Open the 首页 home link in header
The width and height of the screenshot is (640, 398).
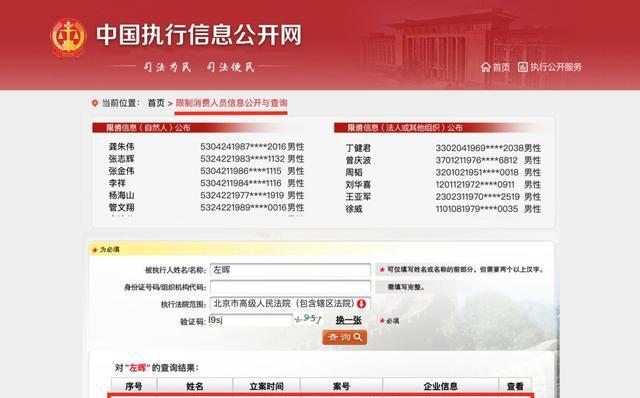tap(496, 67)
